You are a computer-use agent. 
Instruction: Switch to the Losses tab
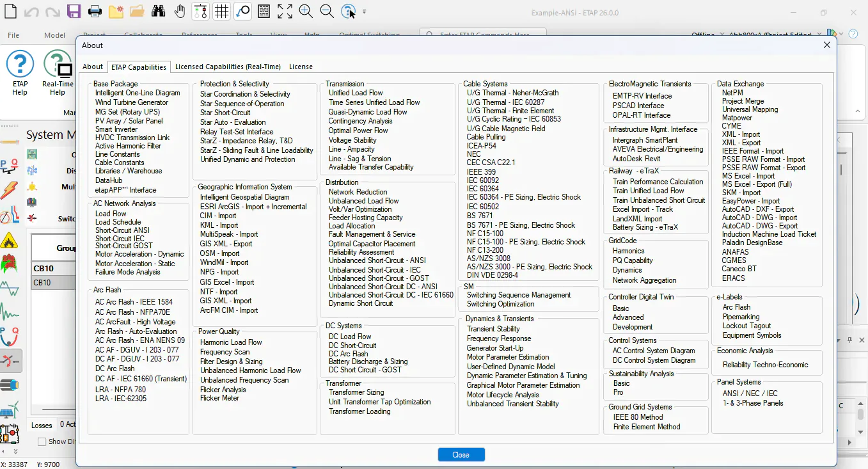[42, 425]
